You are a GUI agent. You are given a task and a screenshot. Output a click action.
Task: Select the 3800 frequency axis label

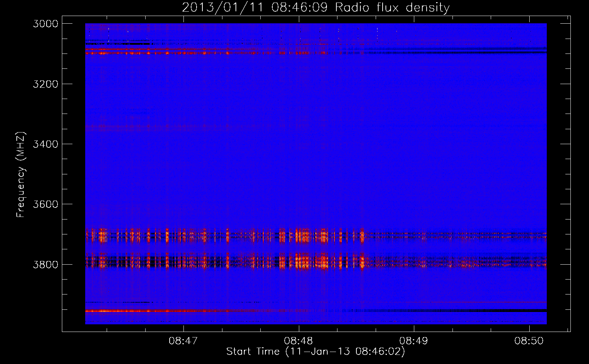46,264
